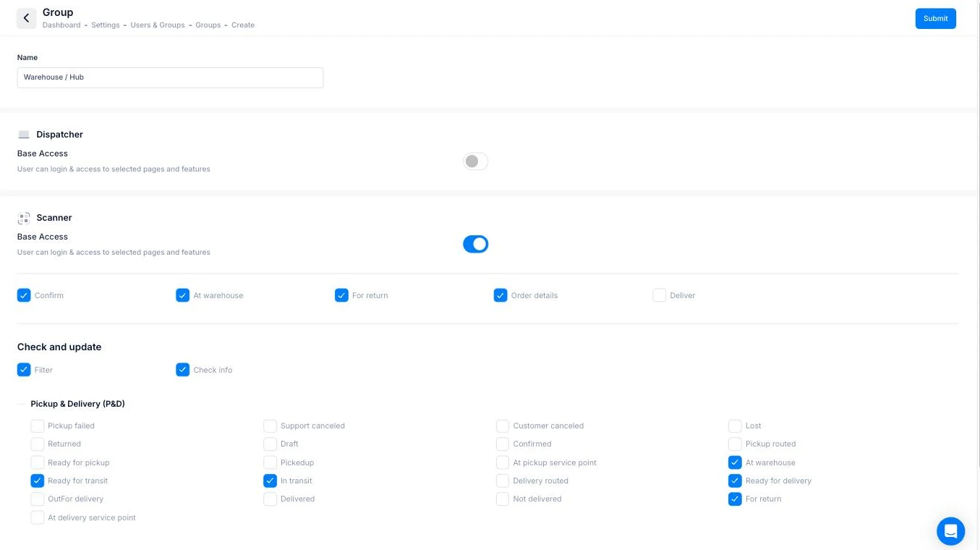Screen dimensions: 980x550
Task: Uncheck the In transit status
Action: [x=270, y=481]
